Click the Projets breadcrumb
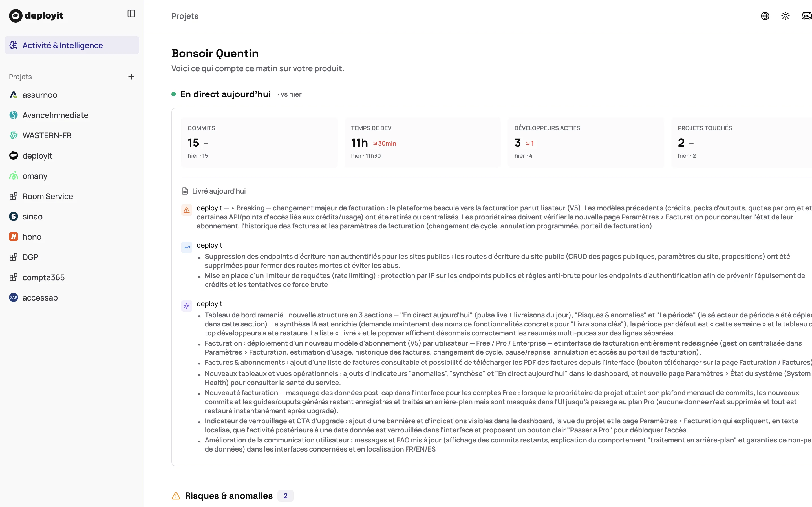The width and height of the screenshot is (812, 507). click(185, 16)
